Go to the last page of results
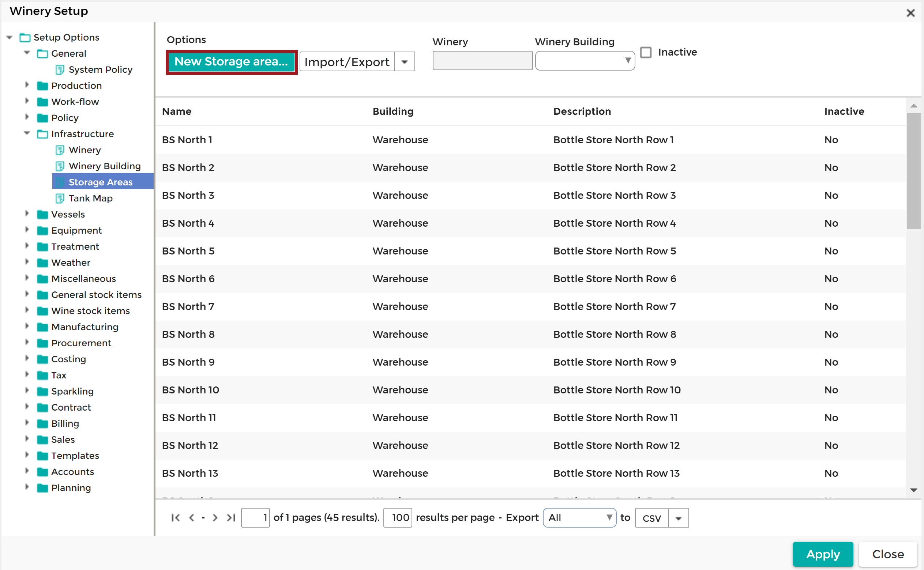Screen dimensions: 924x570 (231, 518)
